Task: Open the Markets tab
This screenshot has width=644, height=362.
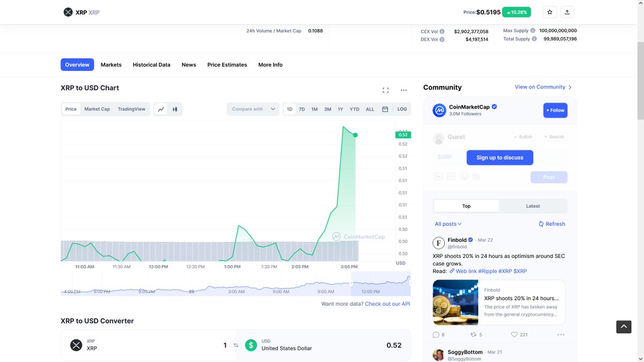Action: (111, 65)
